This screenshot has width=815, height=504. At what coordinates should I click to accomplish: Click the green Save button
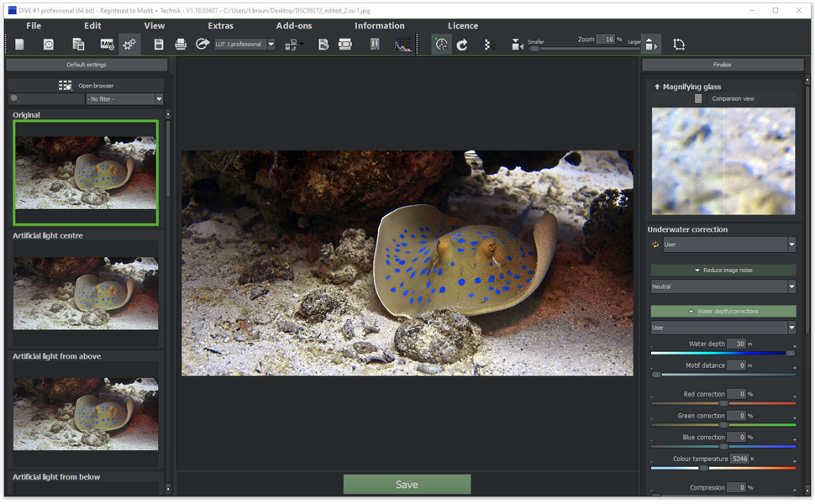click(x=407, y=485)
